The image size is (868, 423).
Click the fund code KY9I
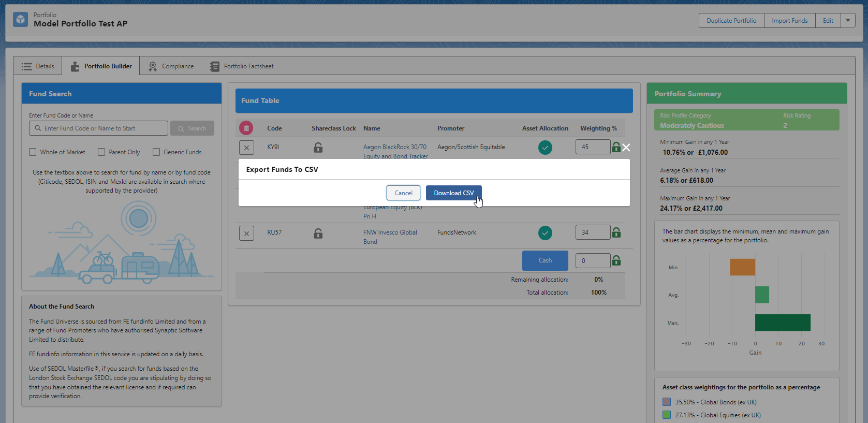point(273,147)
